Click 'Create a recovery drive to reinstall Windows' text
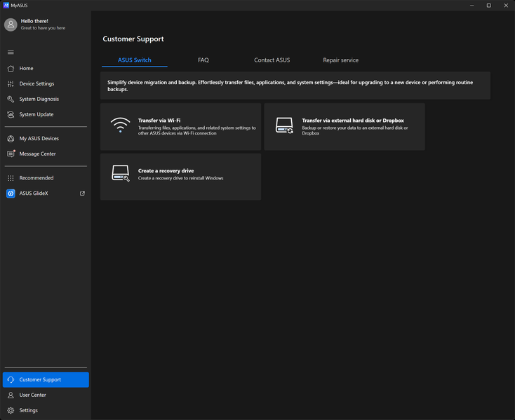This screenshot has width=515, height=420. pos(180,178)
